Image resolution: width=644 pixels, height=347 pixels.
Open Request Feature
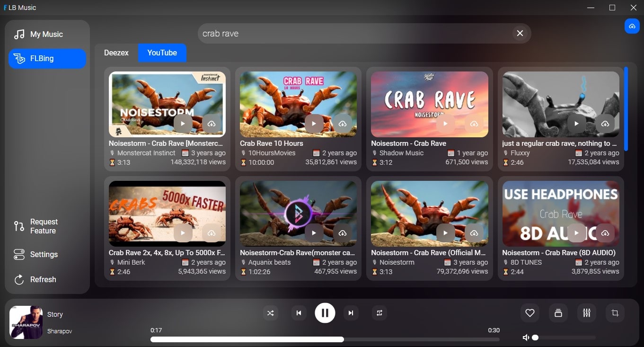point(47,226)
